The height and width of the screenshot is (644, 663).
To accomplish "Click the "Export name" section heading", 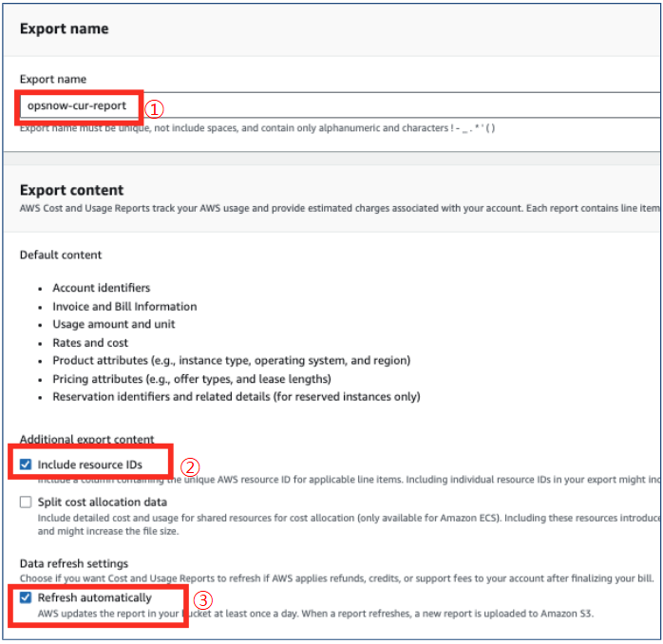I will (64, 28).
